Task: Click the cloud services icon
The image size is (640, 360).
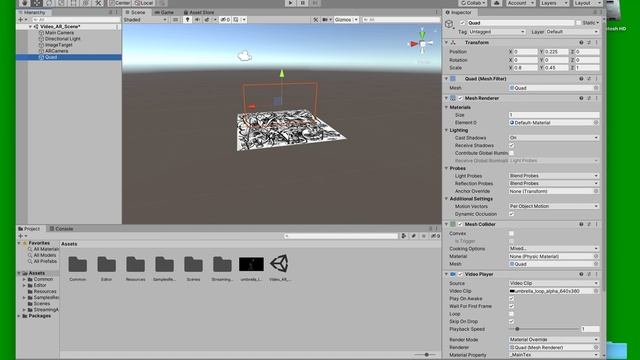Action: point(496,3)
